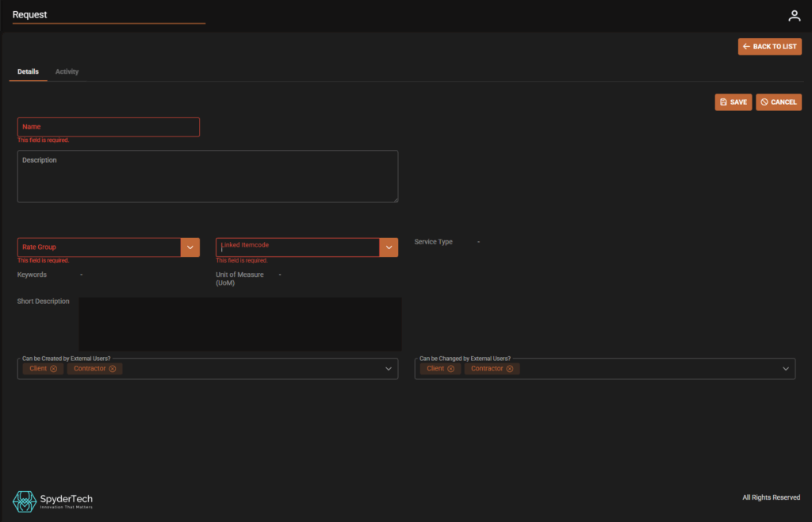Remove the Contractor chip in Created by External Users
The height and width of the screenshot is (522, 812).
point(113,369)
